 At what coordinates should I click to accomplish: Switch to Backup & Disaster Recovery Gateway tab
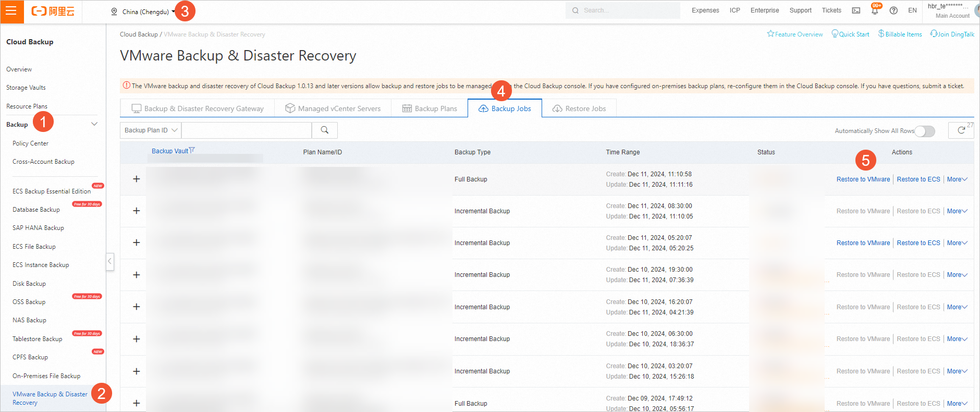pos(198,108)
